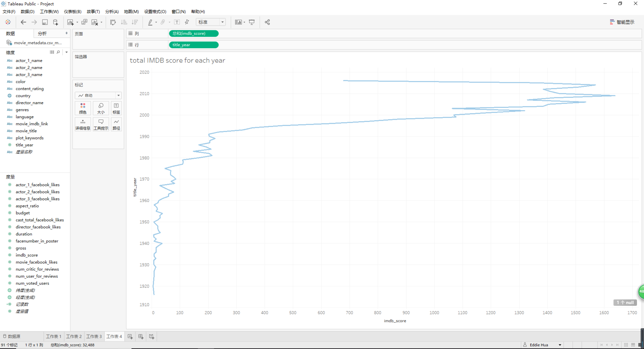Click the save icon in the toolbar
Viewport: 644px width, 349px height.
point(45,22)
